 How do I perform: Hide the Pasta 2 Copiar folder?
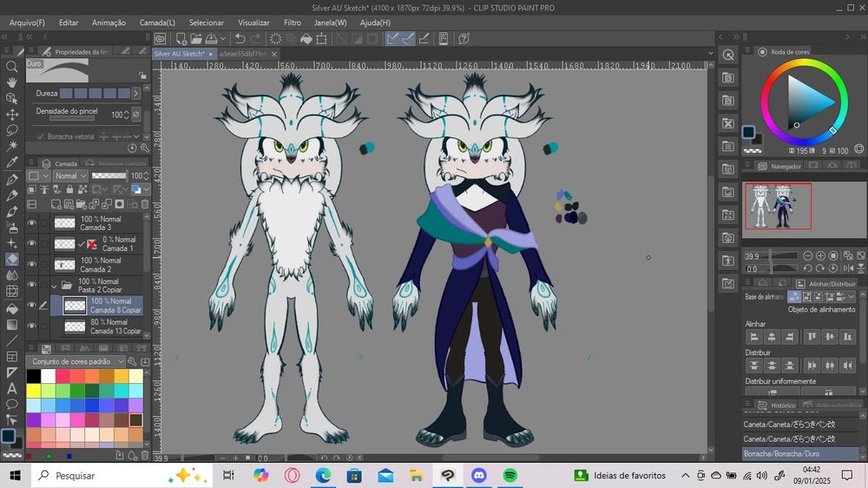point(31,285)
